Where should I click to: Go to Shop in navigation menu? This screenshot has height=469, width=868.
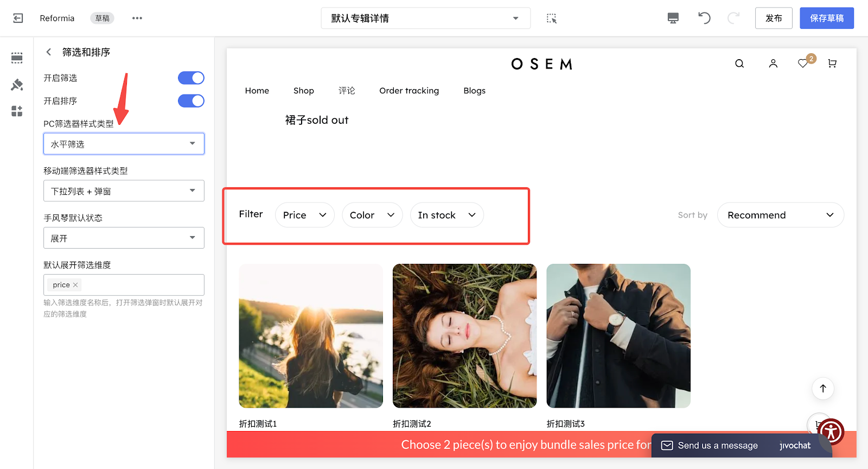pos(303,91)
